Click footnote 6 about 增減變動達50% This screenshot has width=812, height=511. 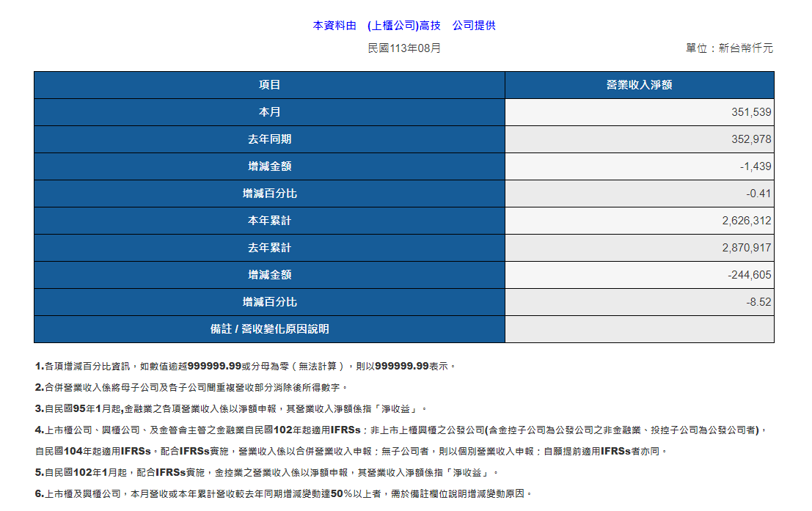pos(284,493)
